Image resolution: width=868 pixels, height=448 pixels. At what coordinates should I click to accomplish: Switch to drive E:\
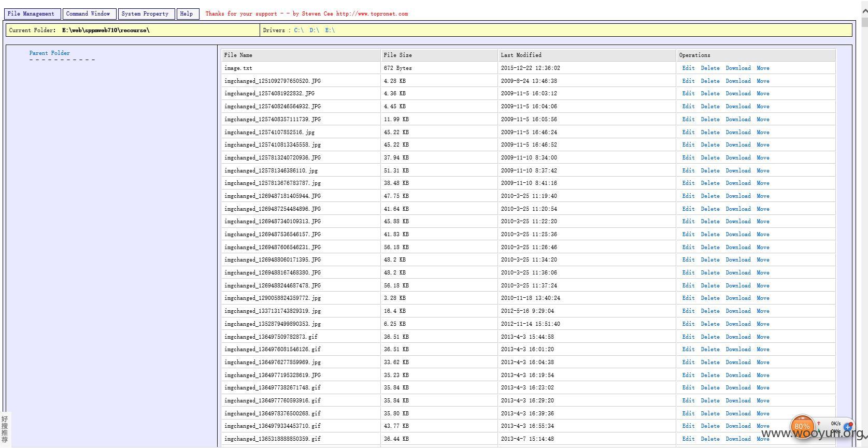pyautogui.click(x=330, y=30)
